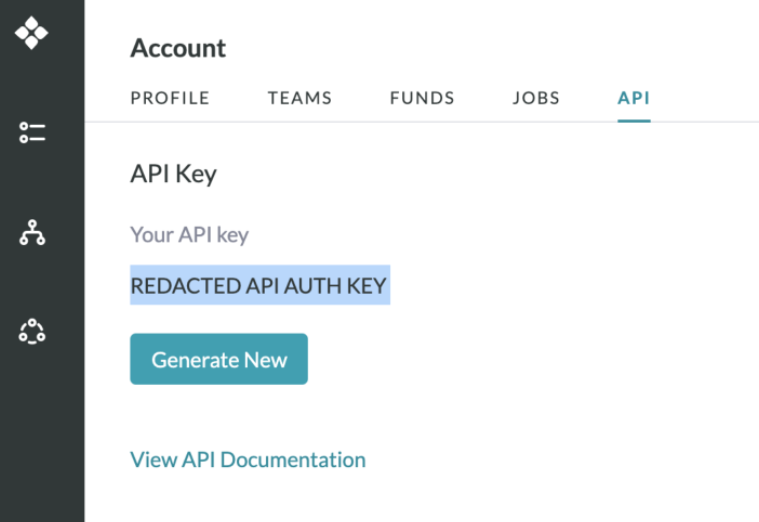Screen dimensions: 759x522
Task: Click the teal underline beneath the API tab
Action: click(634, 120)
